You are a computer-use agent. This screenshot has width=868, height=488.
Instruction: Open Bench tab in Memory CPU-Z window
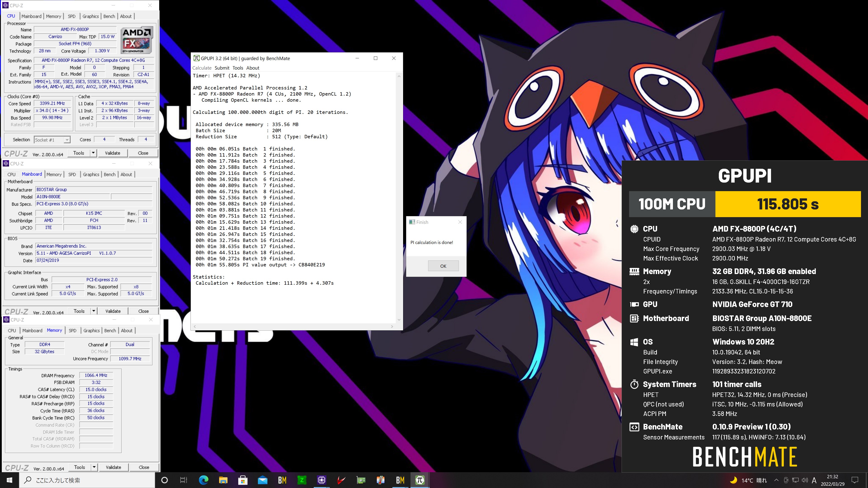110,331
